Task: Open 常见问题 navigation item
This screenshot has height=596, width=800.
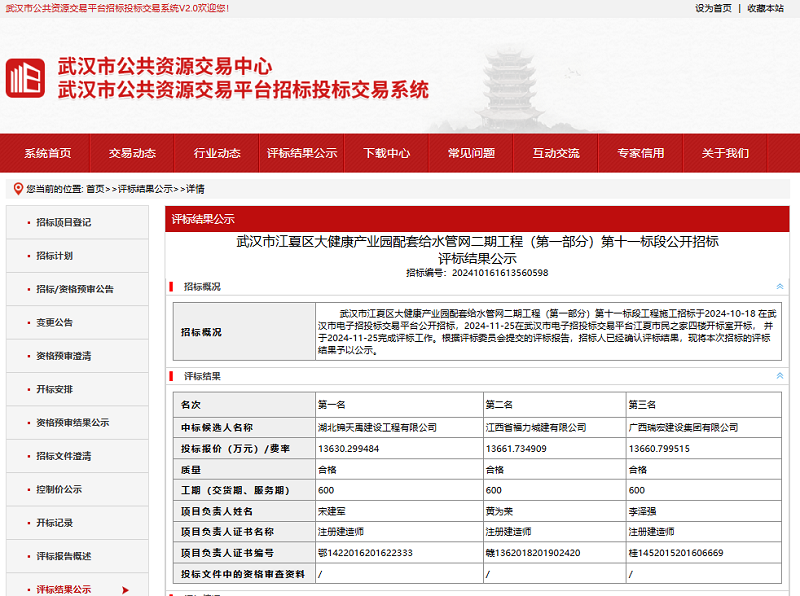Action: tap(471, 153)
